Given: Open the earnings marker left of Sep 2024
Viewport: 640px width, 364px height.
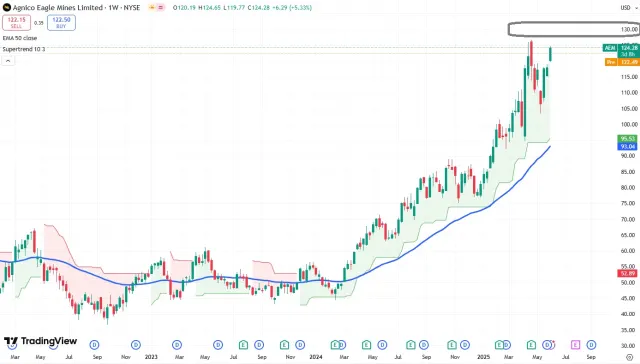Looking at the screenshot, I should pos(411,345).
